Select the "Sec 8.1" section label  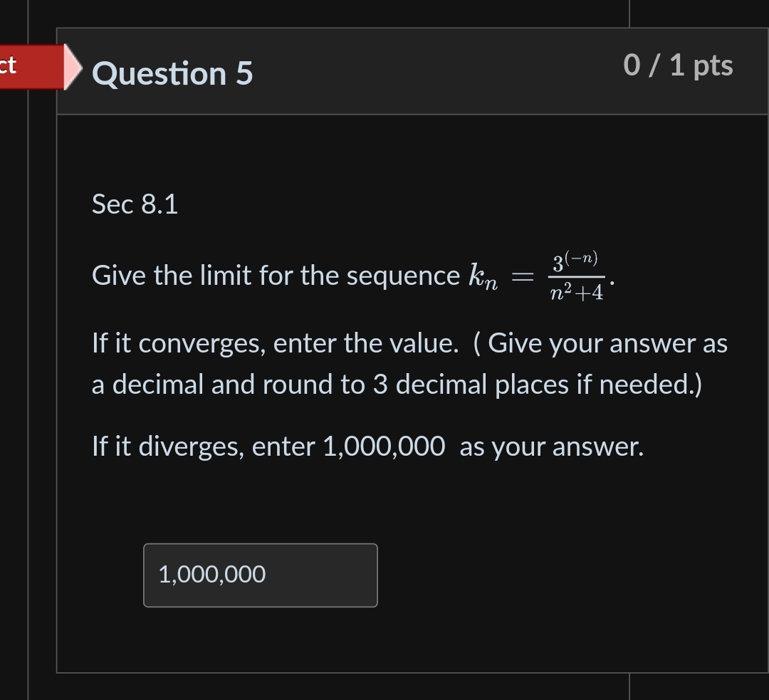click(x=135, y=204)
